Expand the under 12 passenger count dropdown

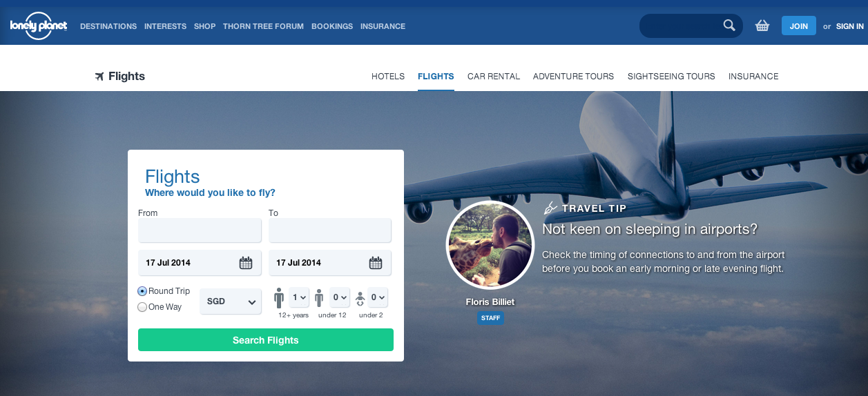pos(340,298)
